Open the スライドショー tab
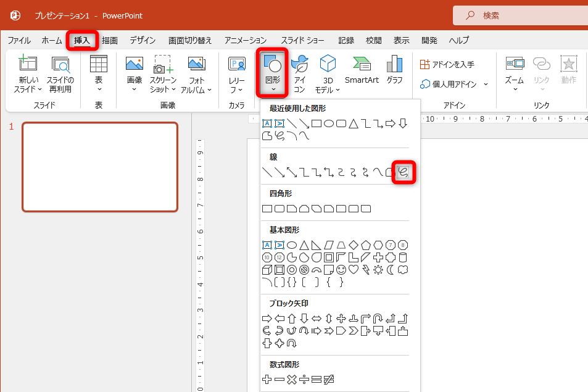Image resolution: width=588 pixels, height=392 pixels. [303, 40]
